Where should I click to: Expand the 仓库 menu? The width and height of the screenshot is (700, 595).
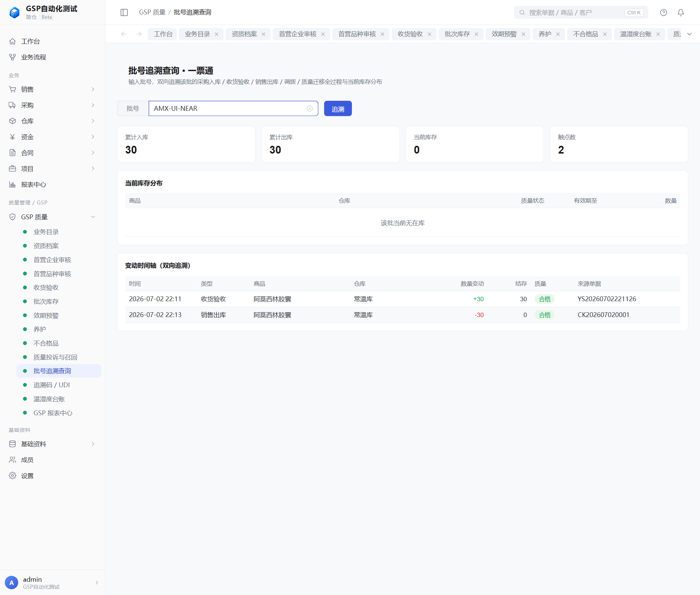click(x=52, y=121)
